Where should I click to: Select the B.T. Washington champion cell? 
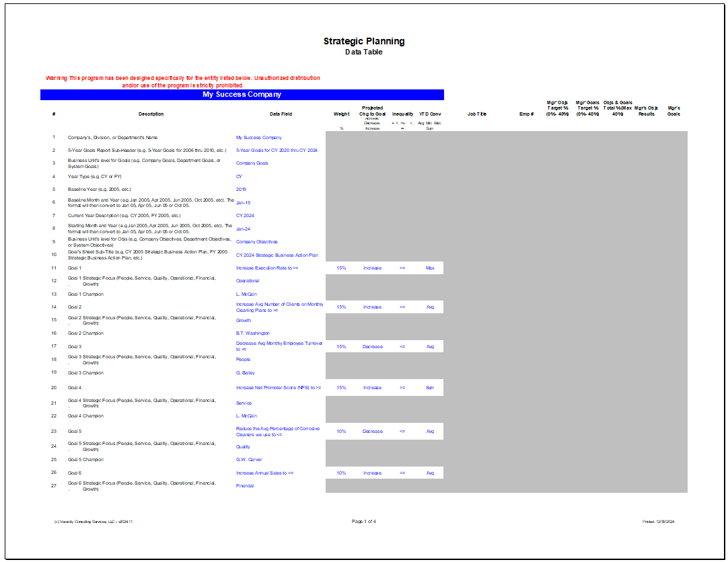(253, 333)
